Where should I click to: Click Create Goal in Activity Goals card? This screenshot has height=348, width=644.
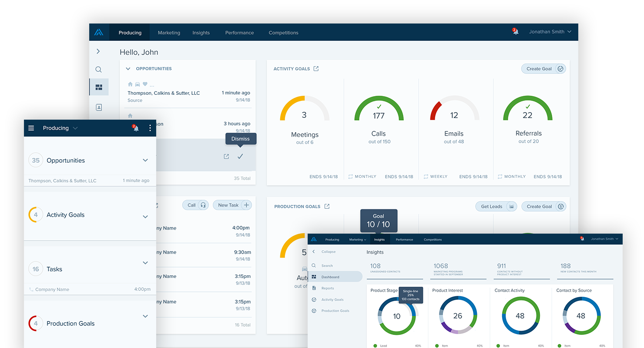[x=543, y=69]
